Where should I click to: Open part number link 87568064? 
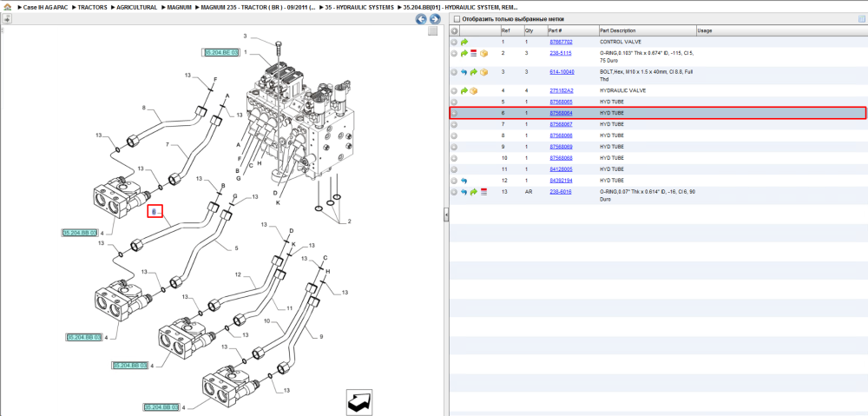(561, 113)
